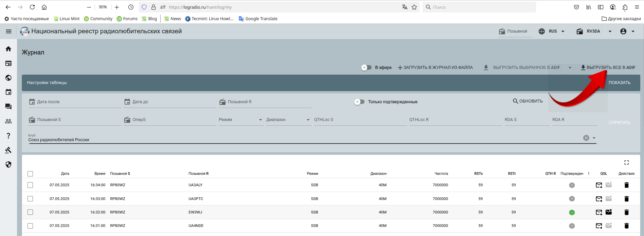Viewport: 644px width, 236px height.
Task: Check the UA4NDE row checkbox
Action: coord(30,226)
